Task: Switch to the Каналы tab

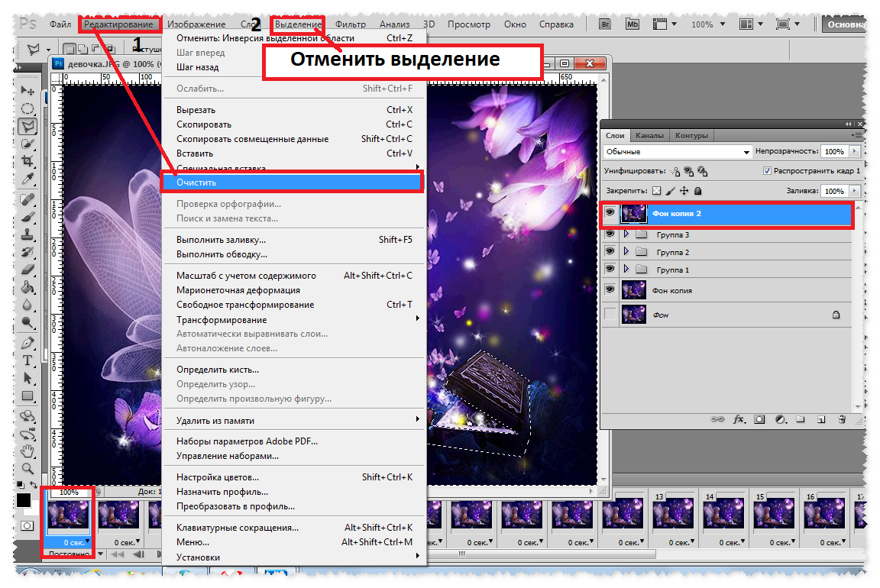Action: coord(649,135)
